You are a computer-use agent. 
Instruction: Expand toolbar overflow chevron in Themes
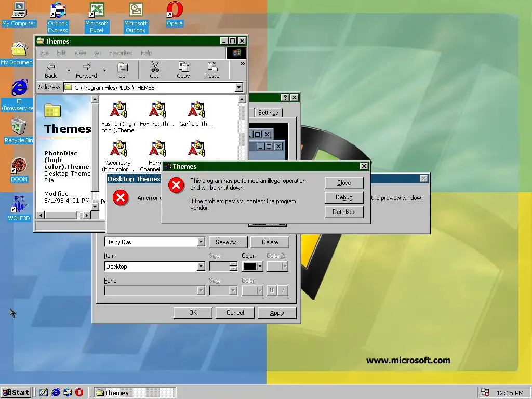pyautogui.click(x=243, y=63)
